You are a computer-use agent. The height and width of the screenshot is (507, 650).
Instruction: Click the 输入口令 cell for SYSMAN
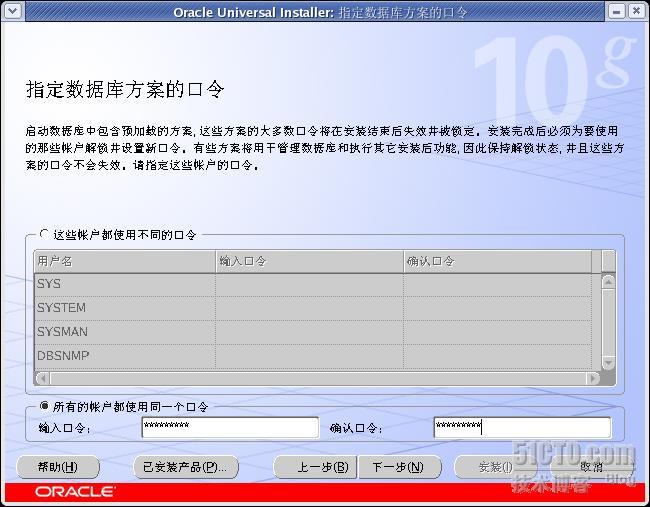tap(309, 332)
